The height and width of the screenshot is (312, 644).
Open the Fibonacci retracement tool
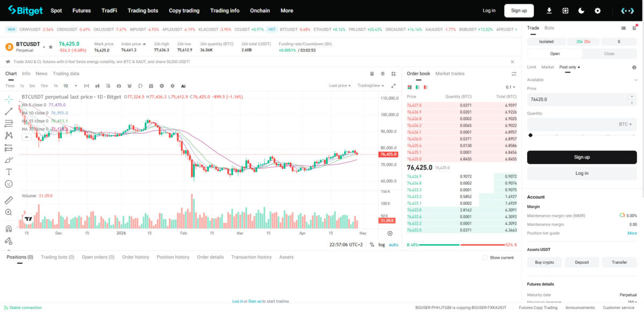pyautogui.click(x=9, y=123)
